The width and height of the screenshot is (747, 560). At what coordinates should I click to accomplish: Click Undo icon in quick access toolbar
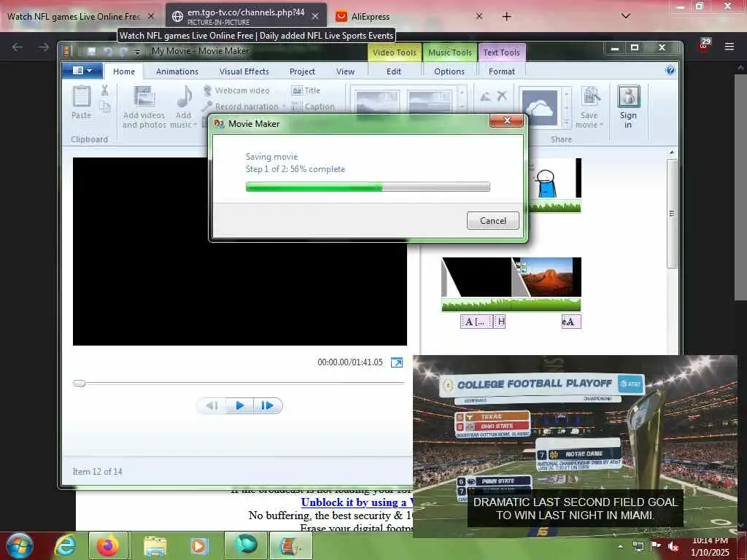108,51
